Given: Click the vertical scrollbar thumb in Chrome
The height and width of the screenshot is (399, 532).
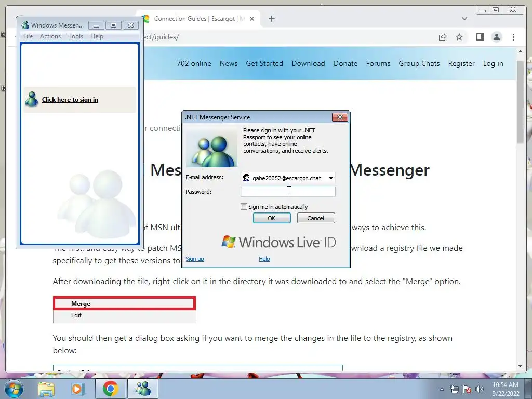Looking at the screenshot, I should 520,102.
